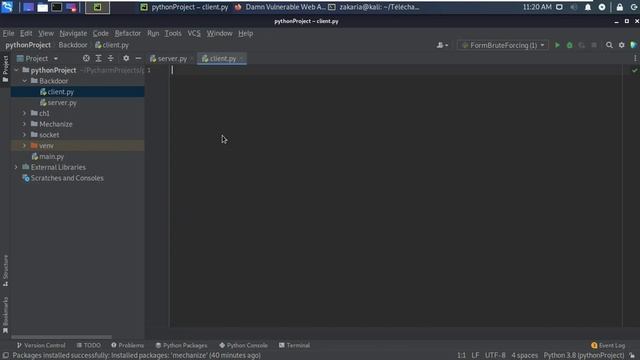Open Project panel options gear
The width and height of the screenshot is (640, 360).
click(x=126, y=58)
